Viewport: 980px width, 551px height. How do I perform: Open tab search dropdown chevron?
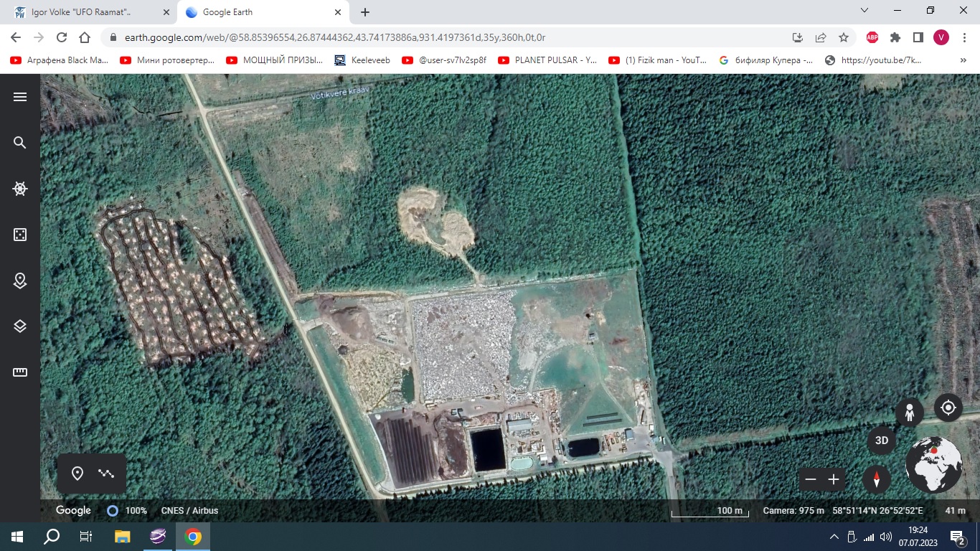coord(864,11)
